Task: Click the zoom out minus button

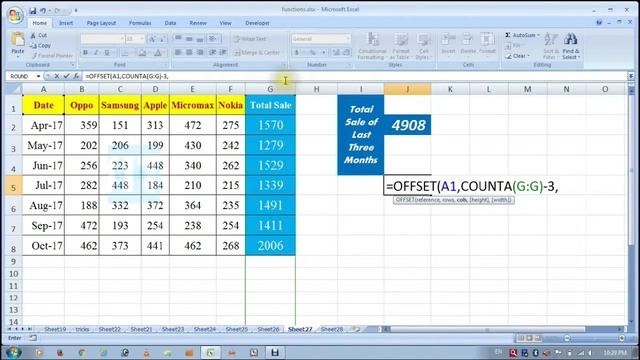Action: tap(567, 338)
